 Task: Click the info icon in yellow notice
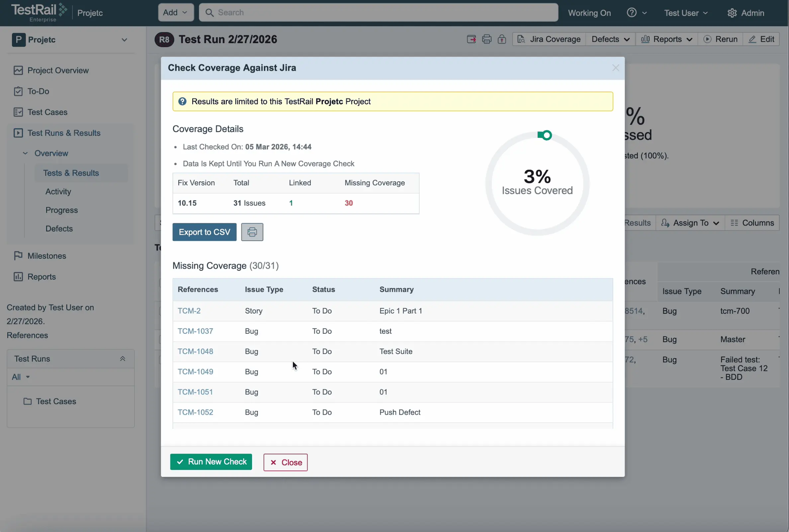click(x=182, y=101)
